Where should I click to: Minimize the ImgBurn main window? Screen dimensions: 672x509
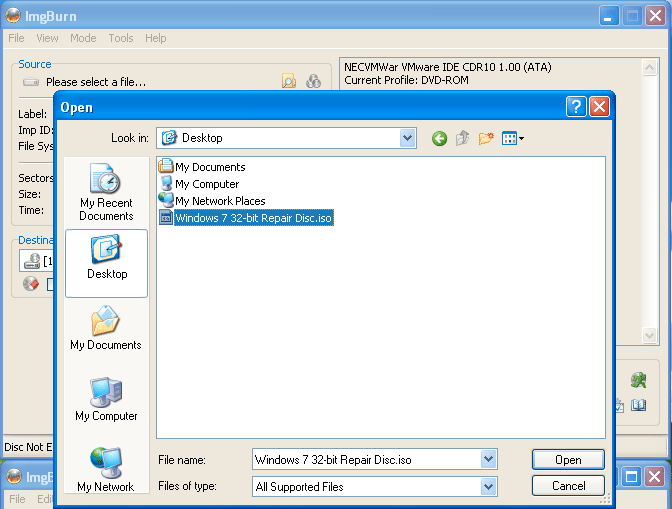tap(609, 16)
